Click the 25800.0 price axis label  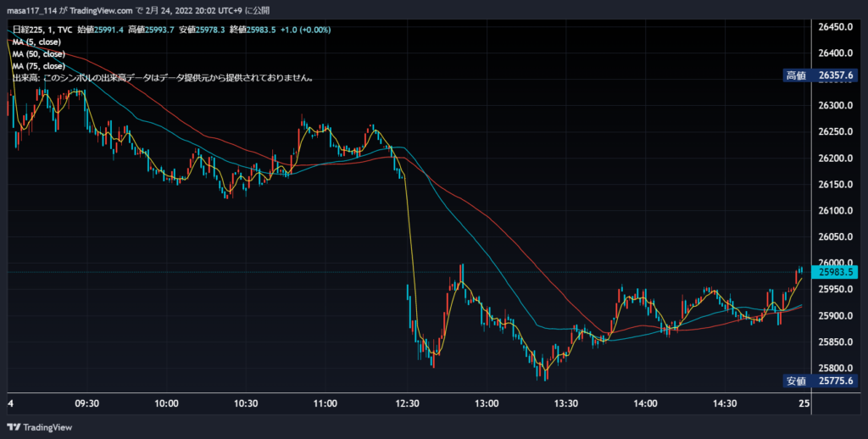835,369
